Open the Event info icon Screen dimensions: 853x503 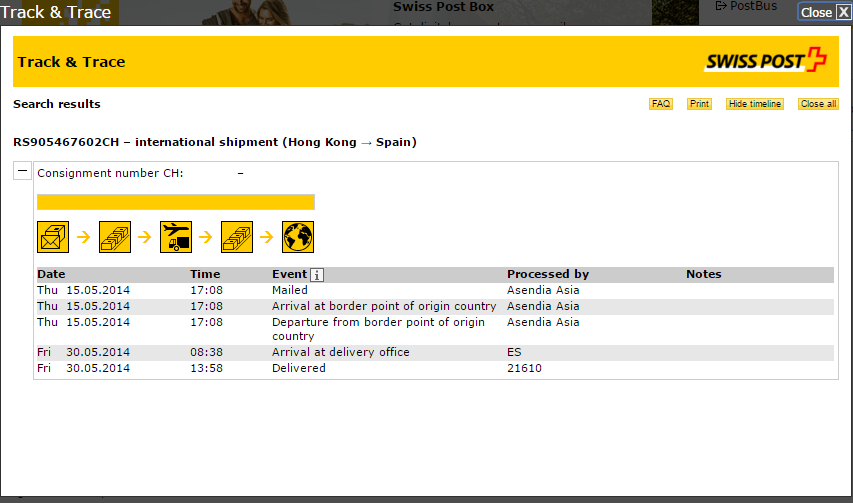317,275
